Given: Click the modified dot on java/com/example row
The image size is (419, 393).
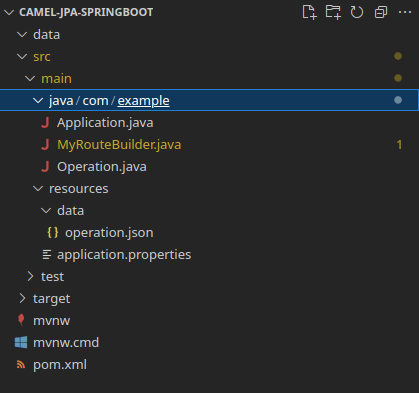Looking at the screenshot, I should point(398,100).
